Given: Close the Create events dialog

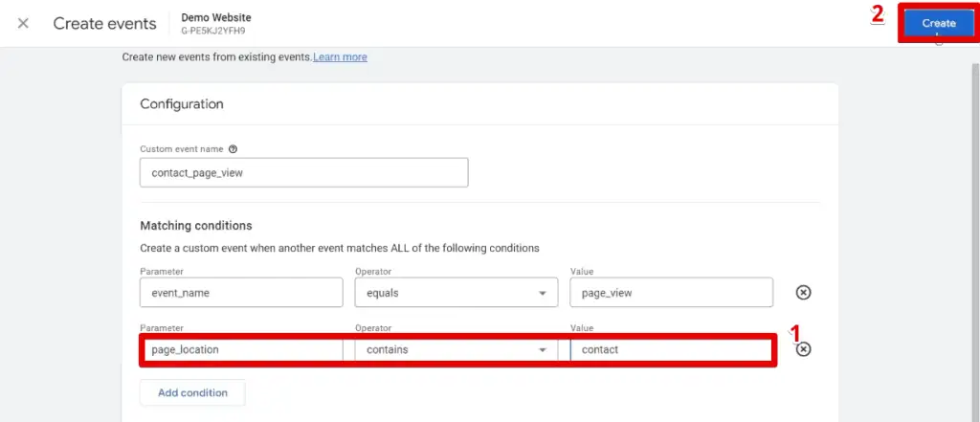Looking at the screenshot, I should pos(23,24).
